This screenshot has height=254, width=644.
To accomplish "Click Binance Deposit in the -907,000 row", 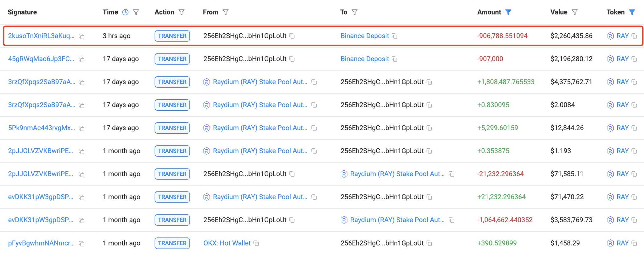I will (365, 59).
